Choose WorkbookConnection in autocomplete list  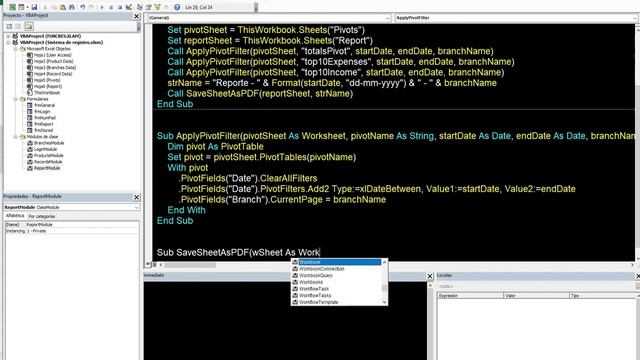coord(336,269)
